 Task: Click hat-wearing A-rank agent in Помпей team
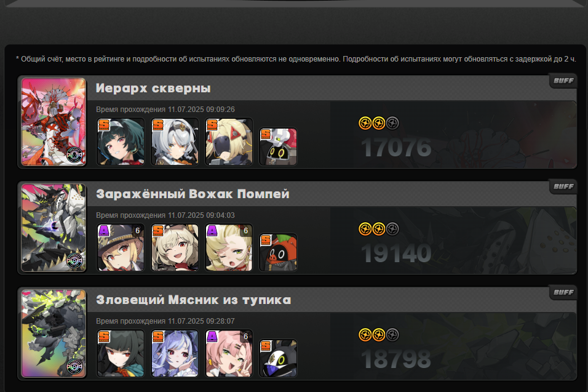coord(121,247)
